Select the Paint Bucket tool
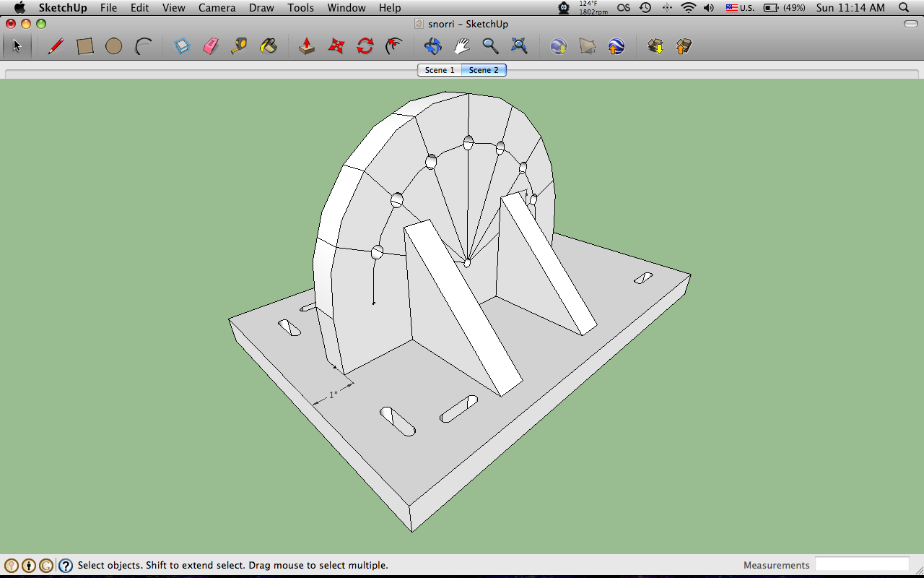This screenshot has height=578, width=924. [269, 46]
